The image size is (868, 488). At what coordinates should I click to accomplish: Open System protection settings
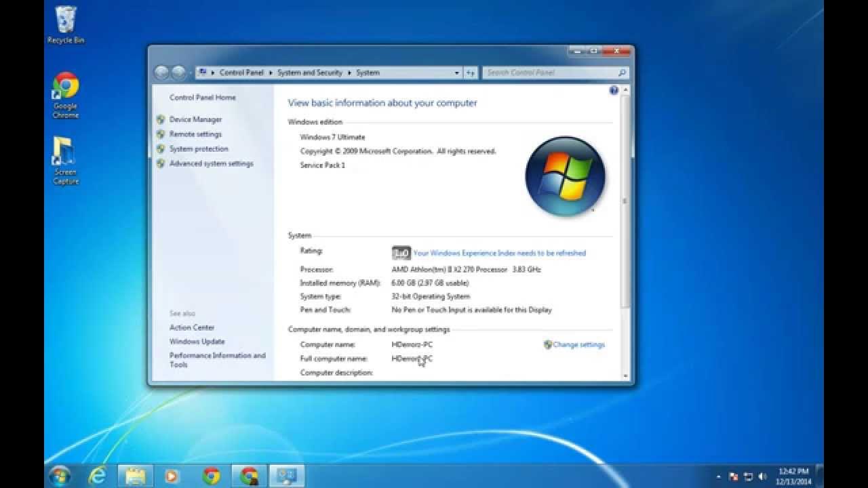coord(199,149)
